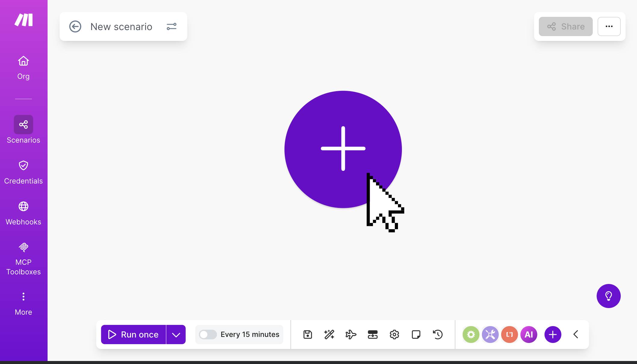Click the Share button
The width and height of the screenshot is (637, 364).
(565, 26)
